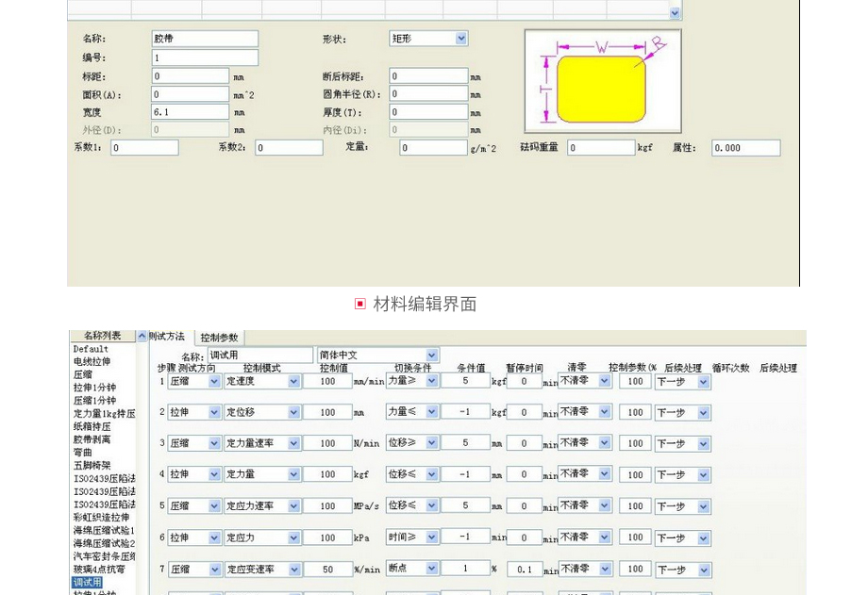The image size is (868, 595).
Task: Expand step 7 切换条件 断点 dropdown
Action: point(432,569)
